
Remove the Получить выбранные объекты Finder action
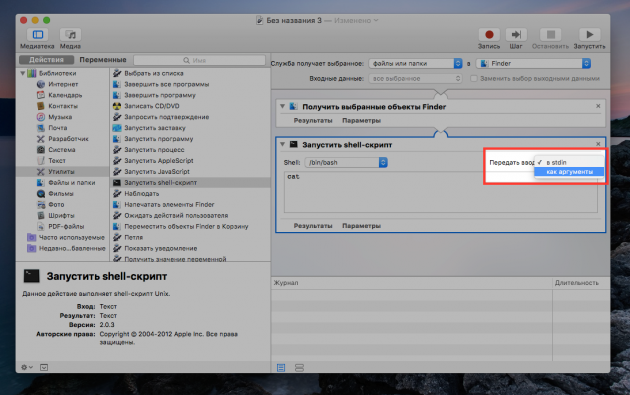598,106
